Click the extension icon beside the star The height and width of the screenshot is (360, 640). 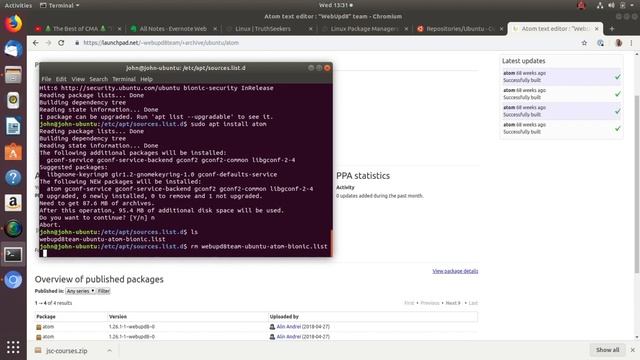(600, 43)
